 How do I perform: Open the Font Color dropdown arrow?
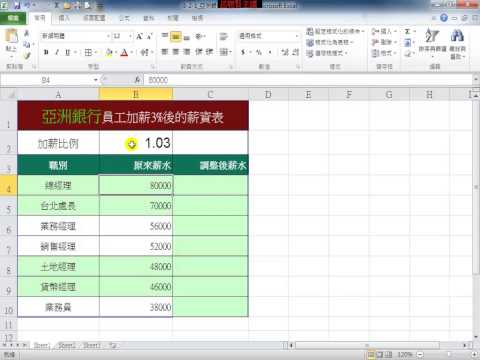[x=132, y=52]
